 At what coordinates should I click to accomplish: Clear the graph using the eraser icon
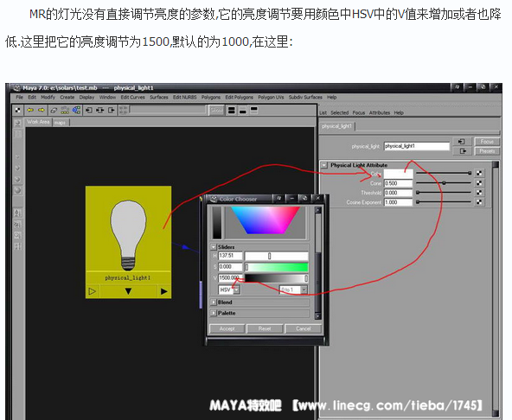tap(54, 111)
